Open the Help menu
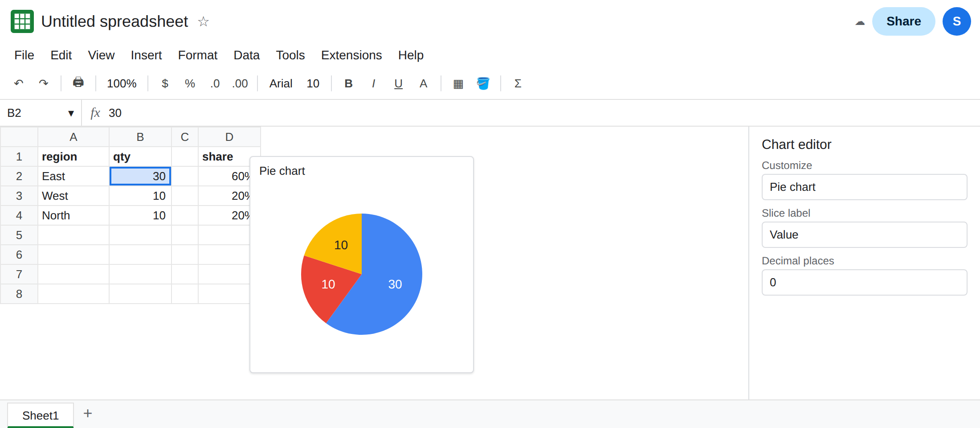 pos(410,55)
